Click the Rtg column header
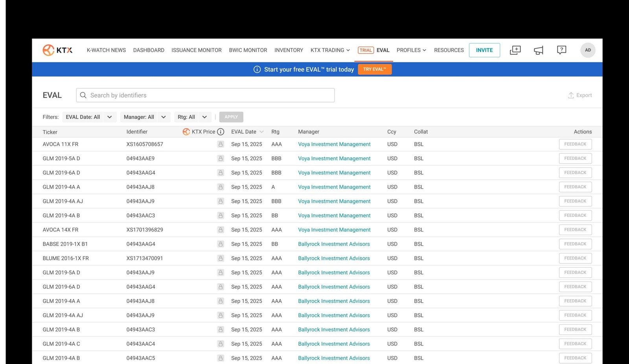The width and height of the screenshot is (629, 364). [x=275, y=132]
